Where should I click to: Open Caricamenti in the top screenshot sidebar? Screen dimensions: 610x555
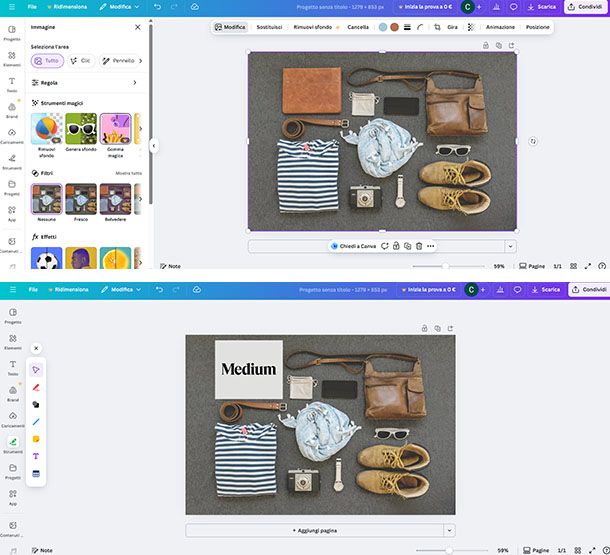[x=12, y=136]
